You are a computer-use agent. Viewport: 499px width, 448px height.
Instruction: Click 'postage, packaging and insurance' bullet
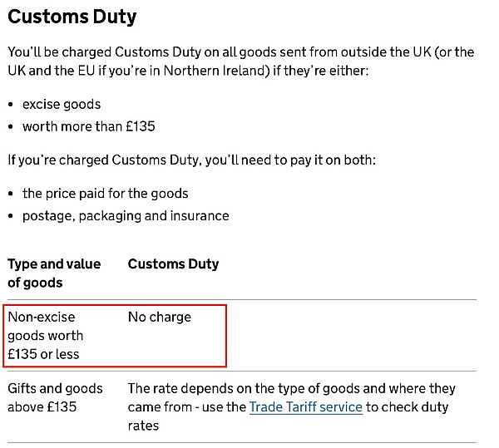coord(126,216)
